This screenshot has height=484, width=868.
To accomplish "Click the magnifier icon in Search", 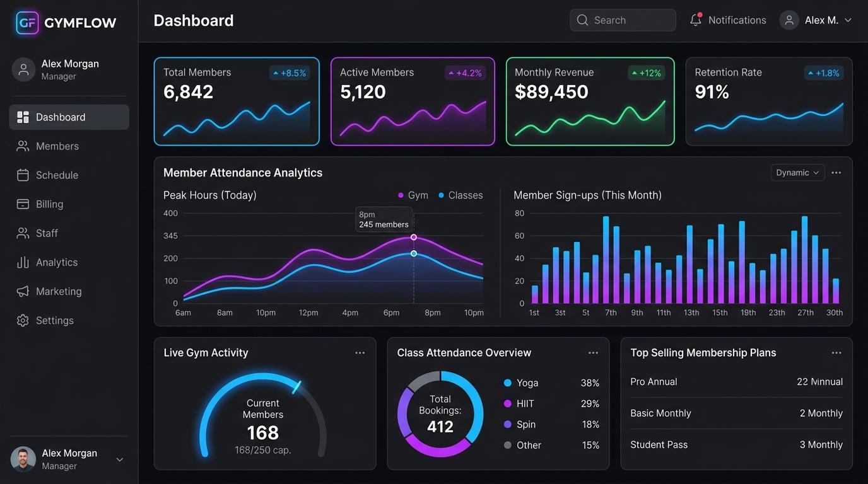I will [582, 20].
